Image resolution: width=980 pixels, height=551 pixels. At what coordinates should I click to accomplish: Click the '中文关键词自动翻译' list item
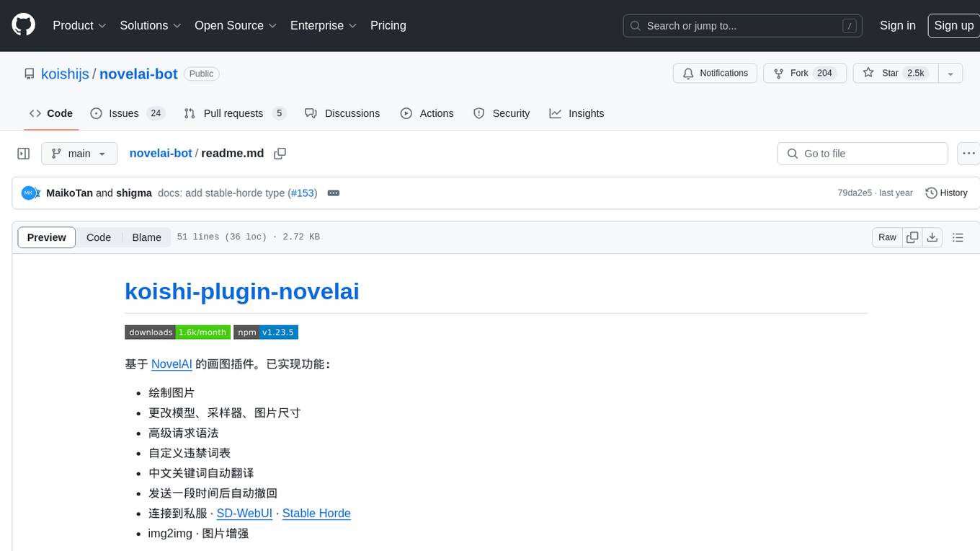[x=201, y=473]
